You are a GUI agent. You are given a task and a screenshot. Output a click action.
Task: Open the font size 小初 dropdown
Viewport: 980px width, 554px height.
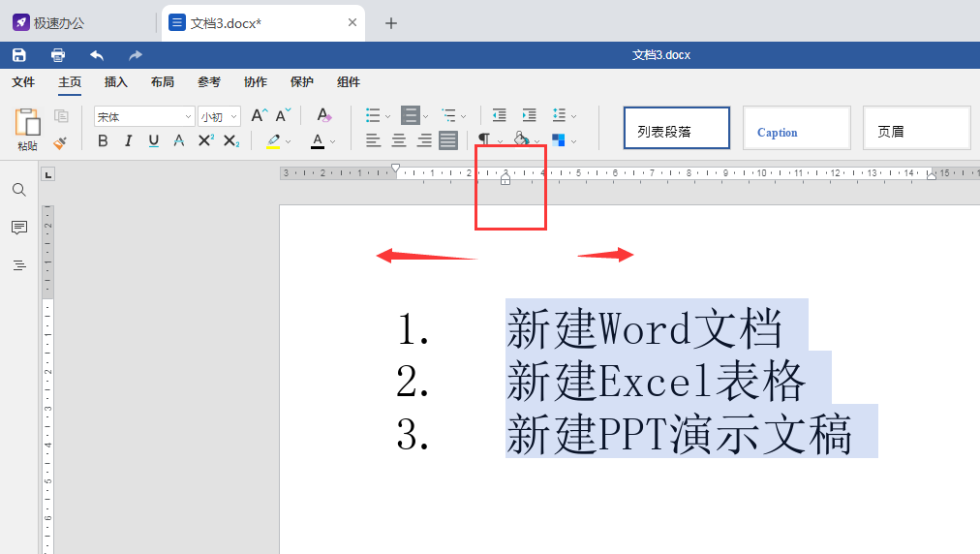tap(233, 117)
